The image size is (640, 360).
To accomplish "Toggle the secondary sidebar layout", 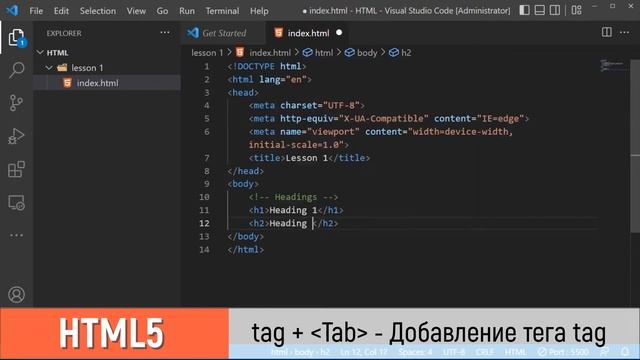I will point(555,10).
